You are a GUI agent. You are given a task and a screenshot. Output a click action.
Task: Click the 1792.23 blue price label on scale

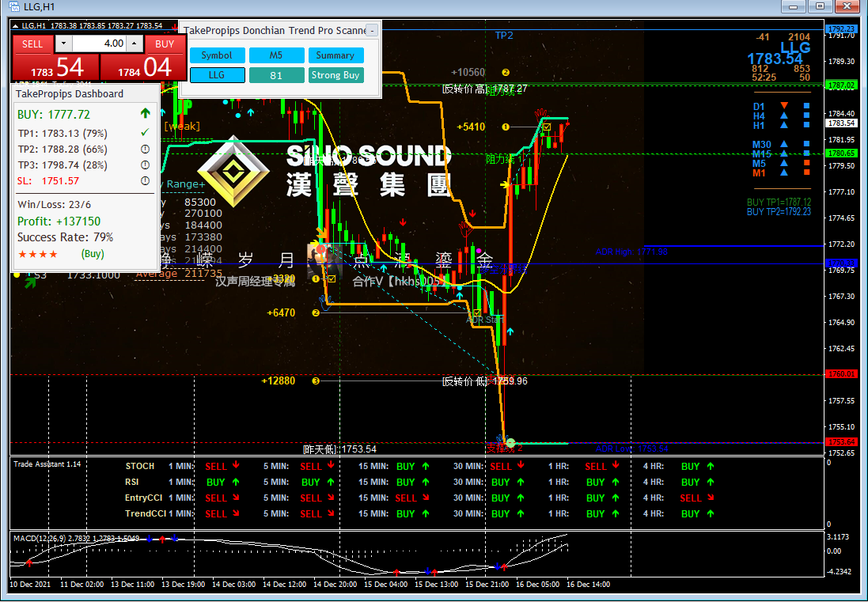[841, 28]
